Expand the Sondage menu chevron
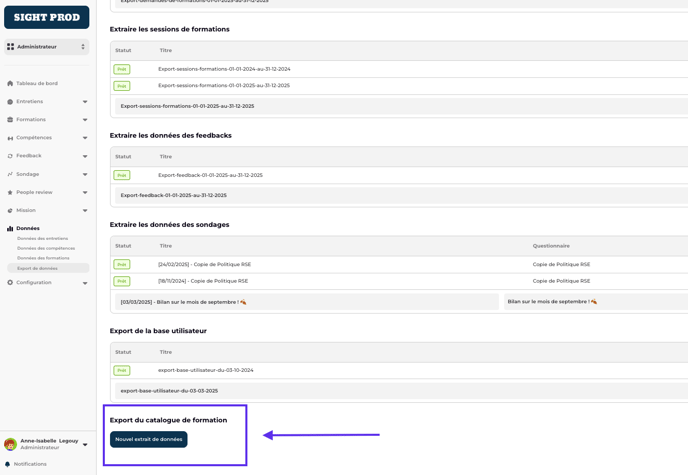This screenshot has height=475, width=688. [x=85, y=174]
